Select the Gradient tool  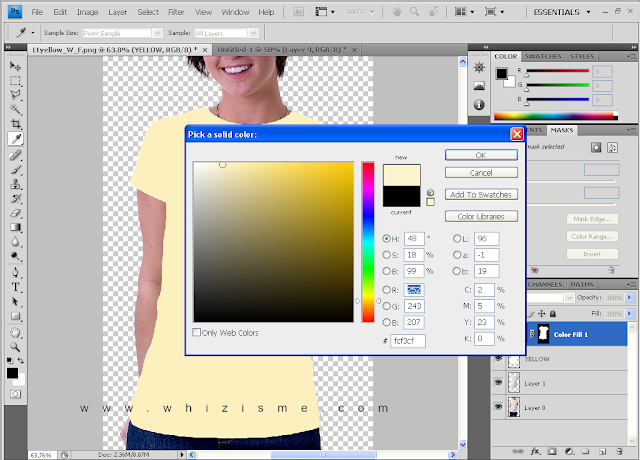click(x=15, y=227)
